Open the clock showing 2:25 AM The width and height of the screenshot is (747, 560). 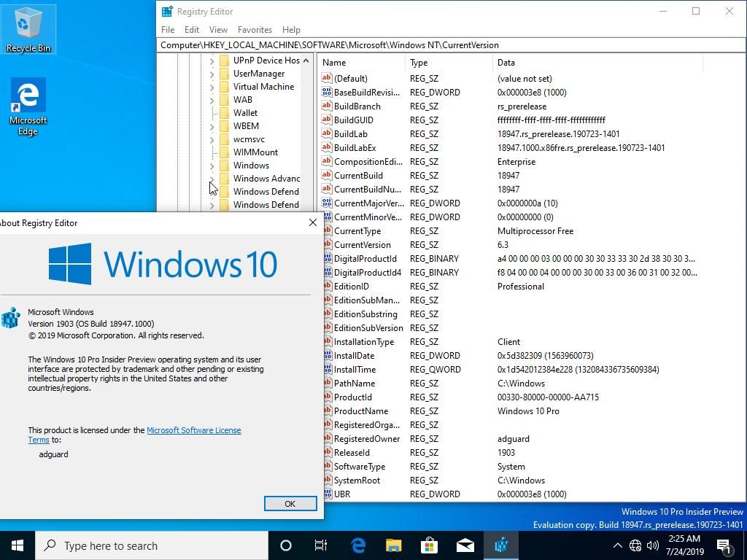[x=686, y=545]
